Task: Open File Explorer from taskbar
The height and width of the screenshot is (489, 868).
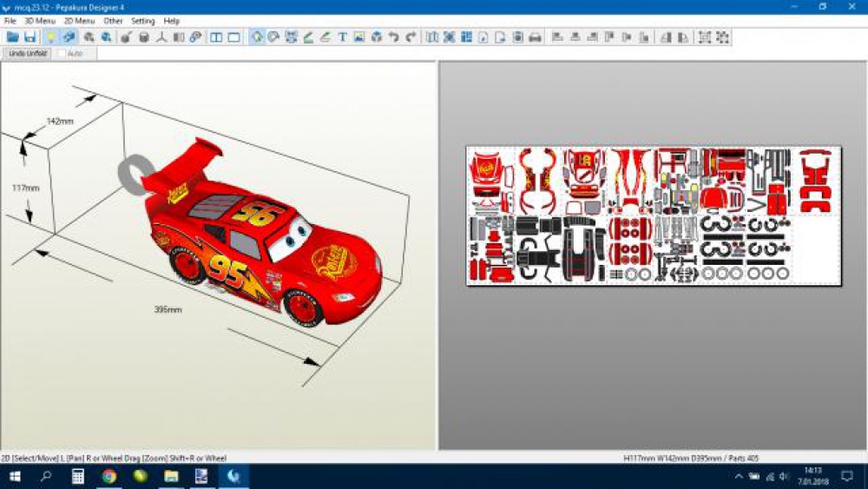Action: [x=171, y=476]
